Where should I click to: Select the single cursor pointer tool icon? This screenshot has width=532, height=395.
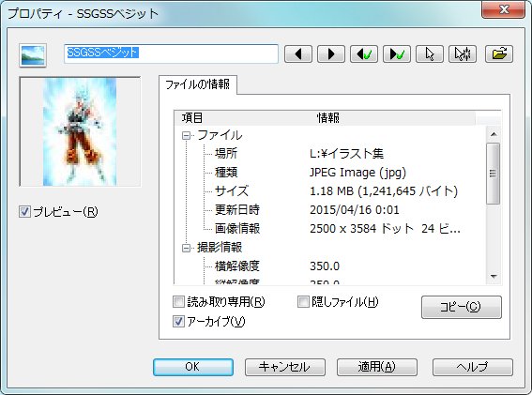(430, 54)
